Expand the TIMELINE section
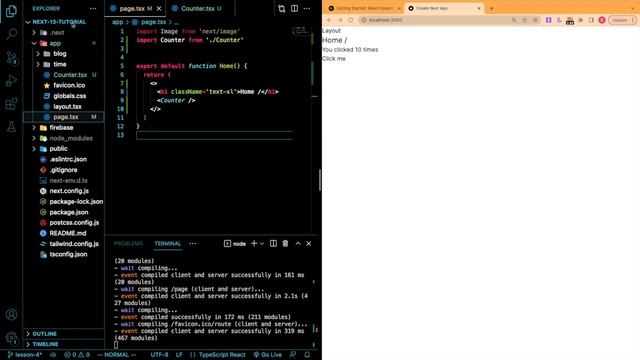 tap(64, 344)
